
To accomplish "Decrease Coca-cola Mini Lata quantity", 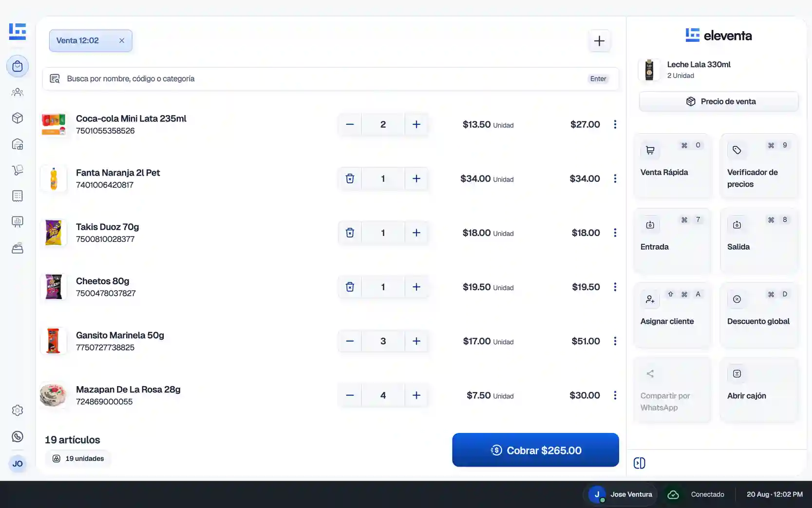I will 350,124.
